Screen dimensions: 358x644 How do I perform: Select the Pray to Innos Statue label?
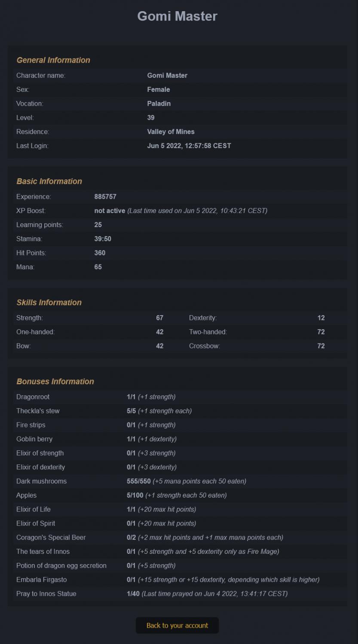[46, 594]
